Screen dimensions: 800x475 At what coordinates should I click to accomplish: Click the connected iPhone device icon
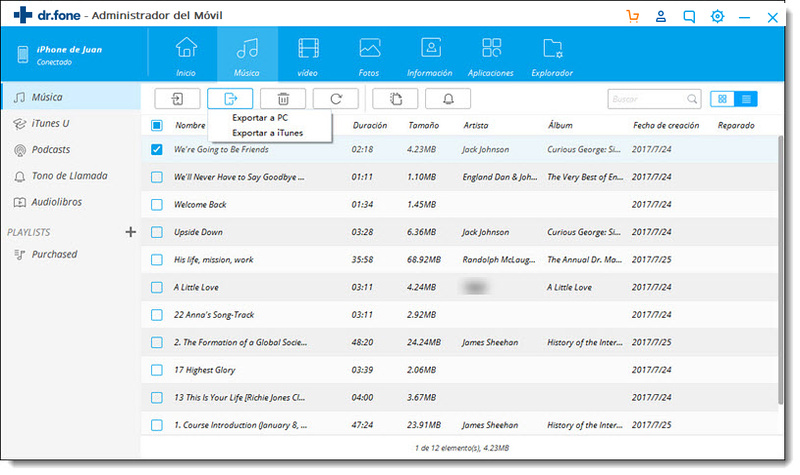[x=22, y=54]
